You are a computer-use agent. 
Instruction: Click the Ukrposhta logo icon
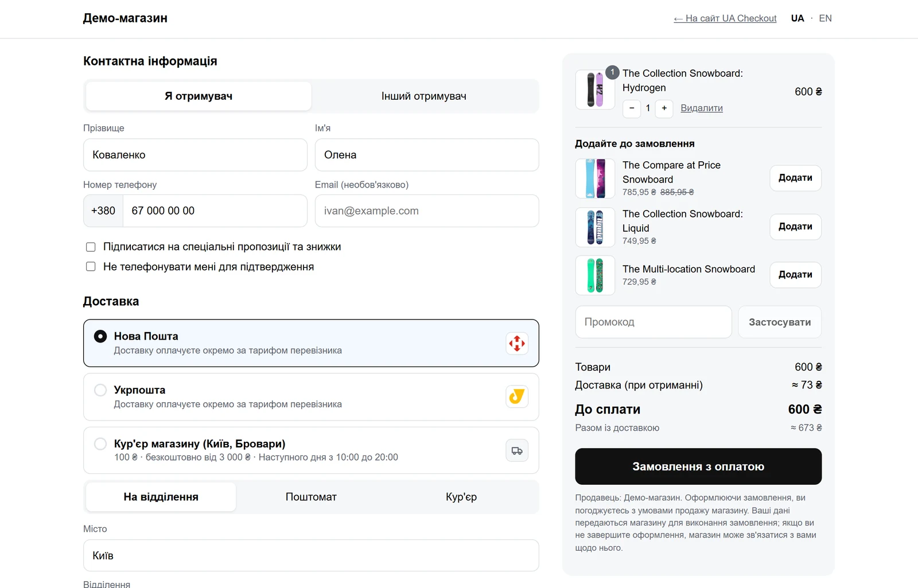517,396
